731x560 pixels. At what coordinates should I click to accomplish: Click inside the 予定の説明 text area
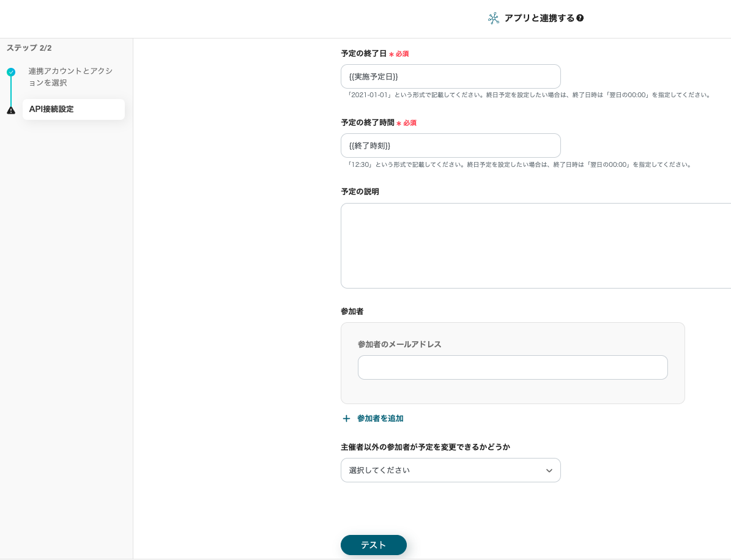coord(535,245)
